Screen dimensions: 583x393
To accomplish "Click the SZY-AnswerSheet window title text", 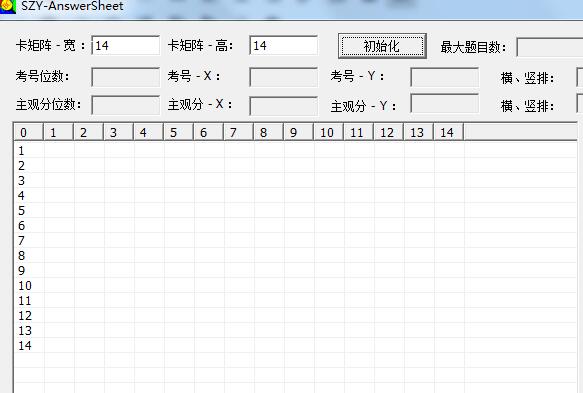I will pyautogui.click(x=72, y=6).
